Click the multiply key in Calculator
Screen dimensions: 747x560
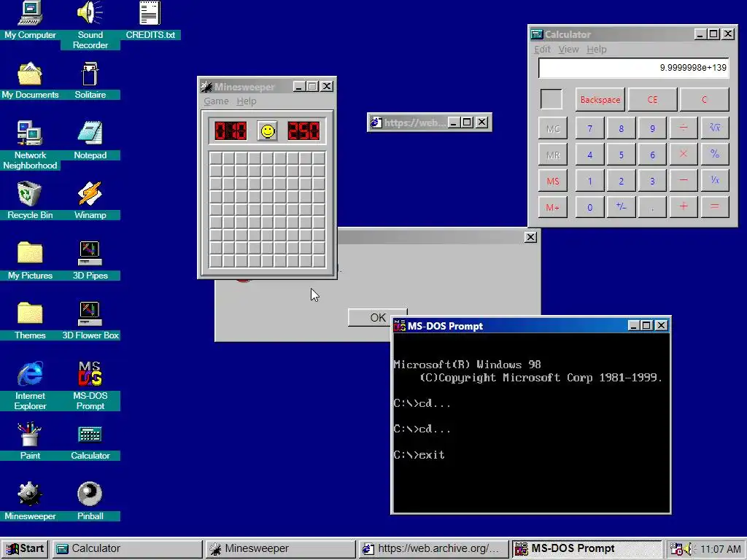click(x=684, y=155)
